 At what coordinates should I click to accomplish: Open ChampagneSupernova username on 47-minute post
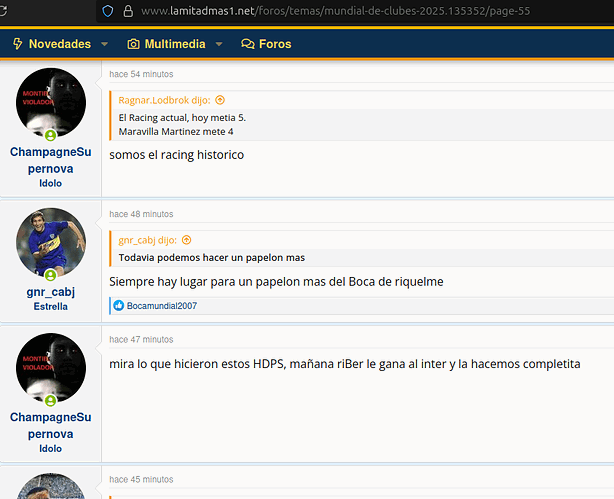(x=51, y=425)
